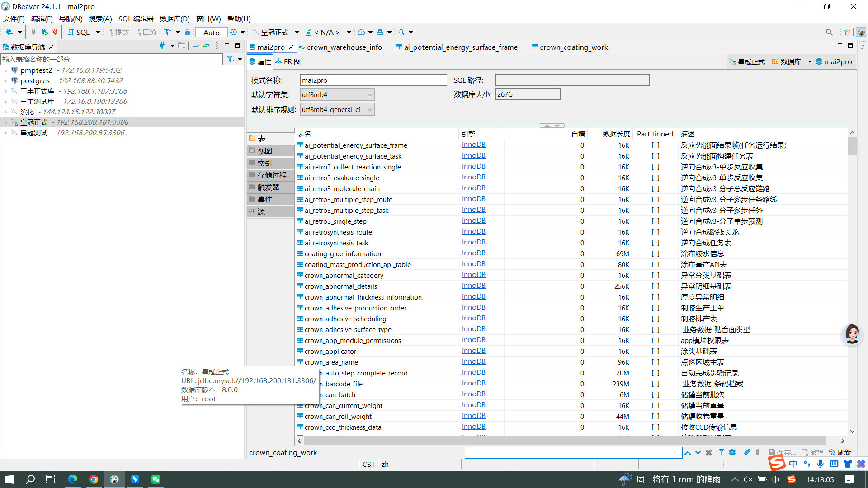Image resolution: width=868 pixels, height=488 pixels.
Task: Click the 模式名称 input field containing mai2pro
Action: 373,80
